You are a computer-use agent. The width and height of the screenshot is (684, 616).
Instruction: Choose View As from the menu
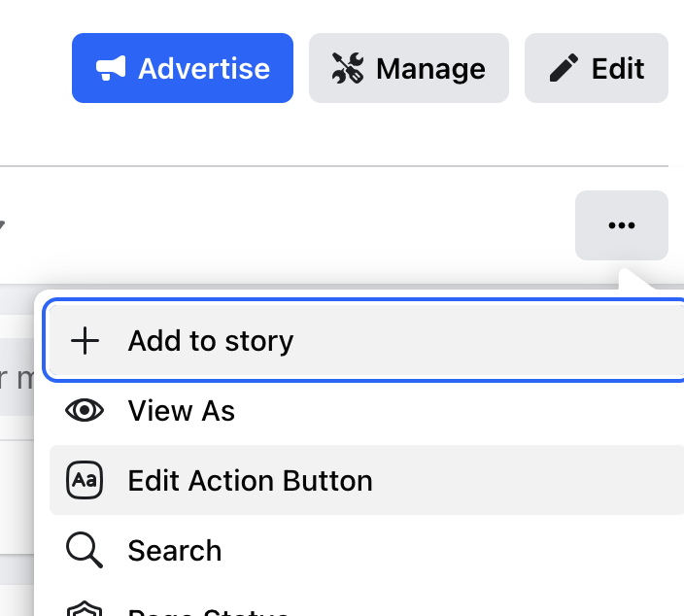click(366, 410)
